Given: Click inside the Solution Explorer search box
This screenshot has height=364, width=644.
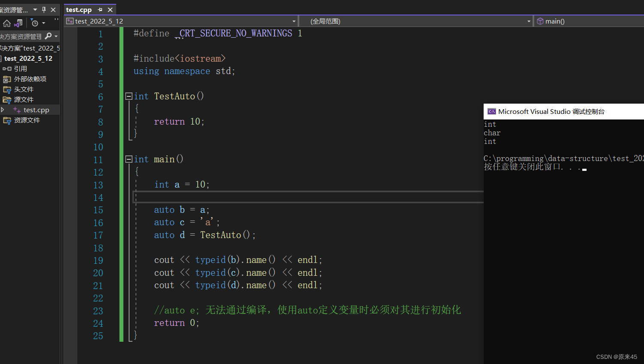Looking at the screenshot, I should [x=21, y=36].
